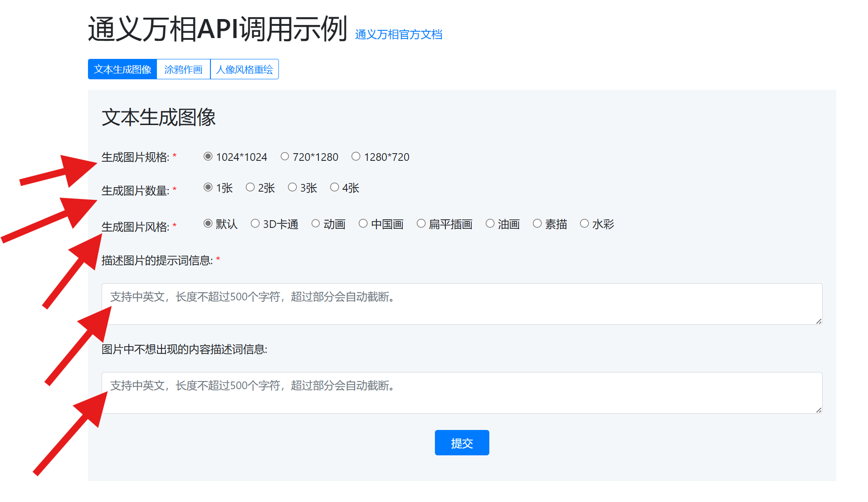
Task: Choose 1张 for image quantity
Action: pos(208,187)
